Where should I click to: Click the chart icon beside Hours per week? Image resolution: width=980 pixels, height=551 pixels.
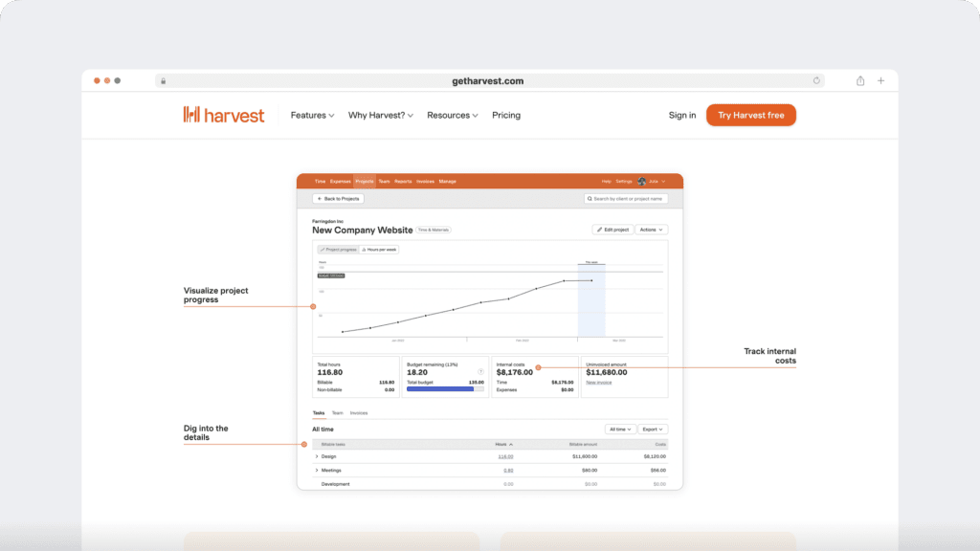(x=362, y=249)
